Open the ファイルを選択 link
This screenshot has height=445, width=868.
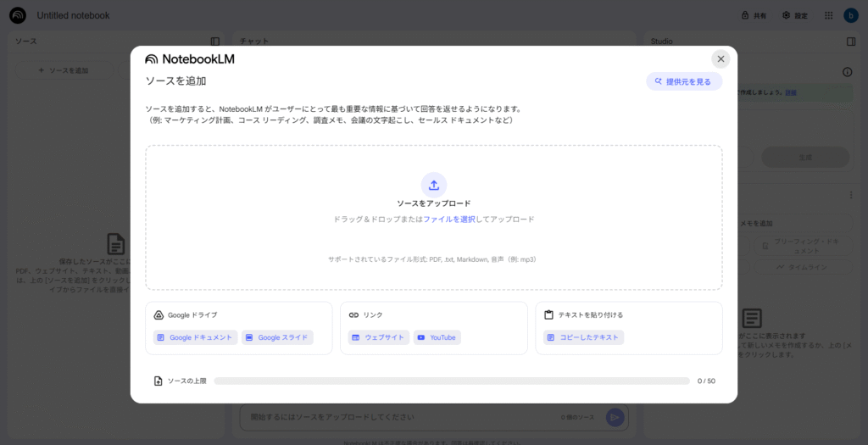tap(449, 220)
